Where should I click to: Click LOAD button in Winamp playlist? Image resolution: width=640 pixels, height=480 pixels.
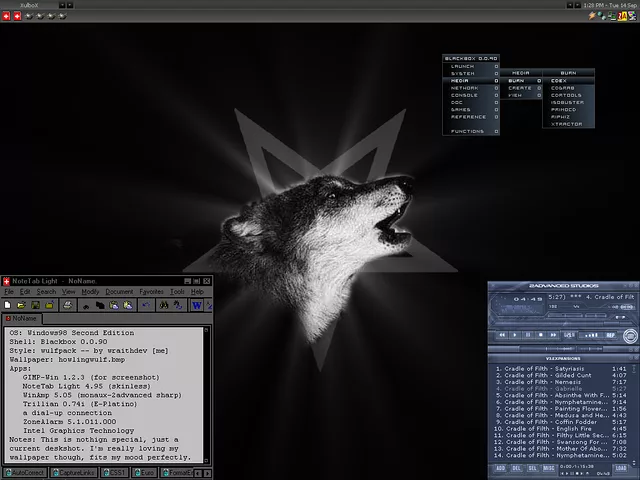621,469
